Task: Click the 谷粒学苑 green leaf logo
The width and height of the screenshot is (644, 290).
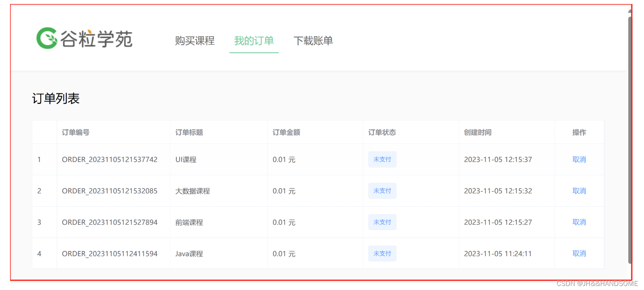Action: (x=47, y=38)
